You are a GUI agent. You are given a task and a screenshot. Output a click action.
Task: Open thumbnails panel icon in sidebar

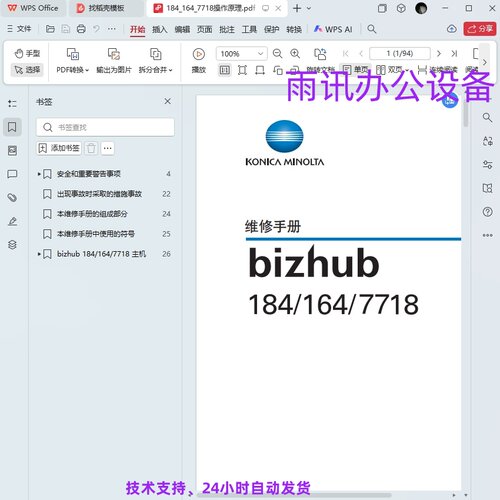[x=12, y=151]
